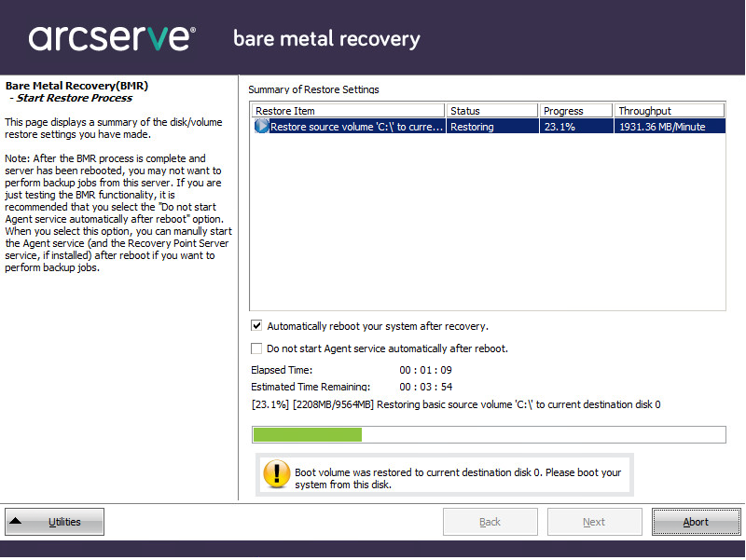Click the 'Estimated Time Remaining:' label

[311, 387]
